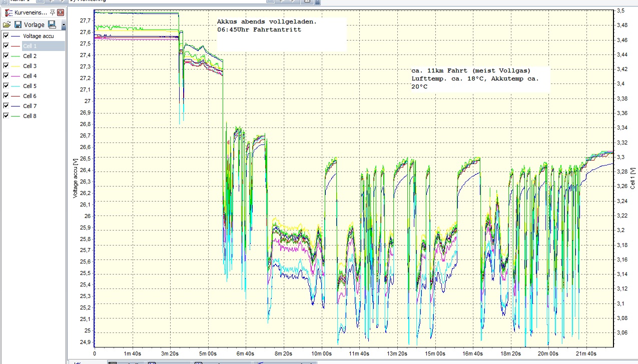Click the Kurveneinstellungen panel title icon
The image size is (638, 364).
click(7, 12)
